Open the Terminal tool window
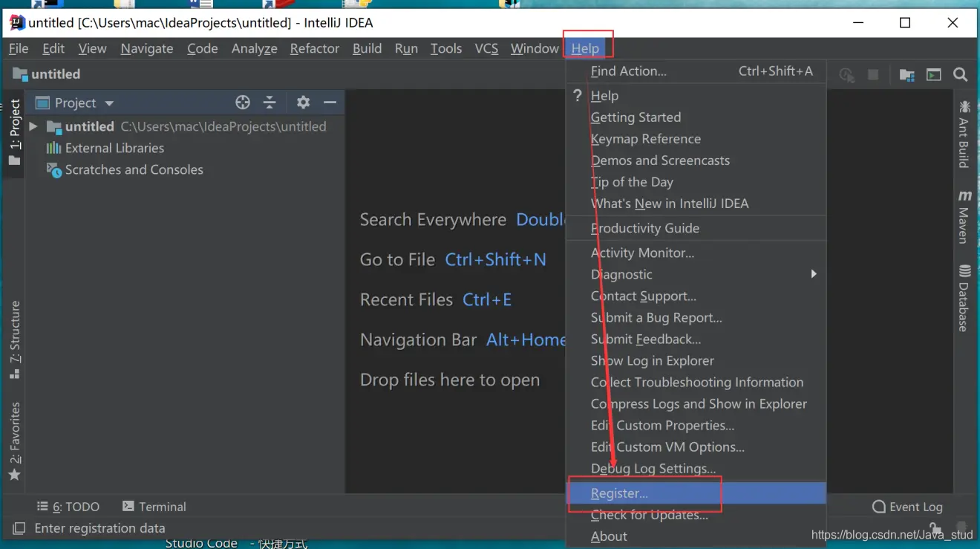 [154, 507]
